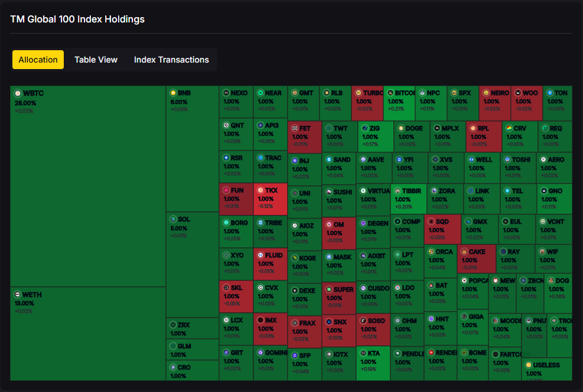
Task: Click the CRO coin icon
Action: pyautogui.click(x=173, y=367)
